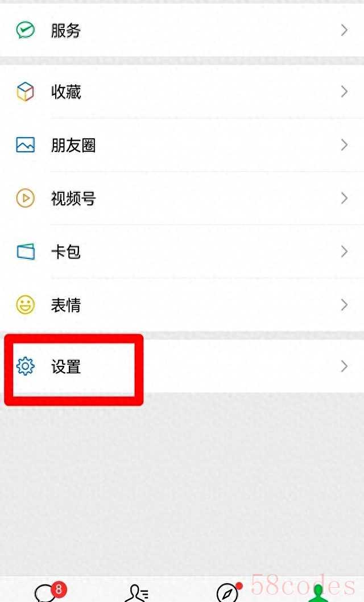This screenshot has width=364, height=602.
Task: Open the Discover compass tab
Action: click(x=229, y=592)
